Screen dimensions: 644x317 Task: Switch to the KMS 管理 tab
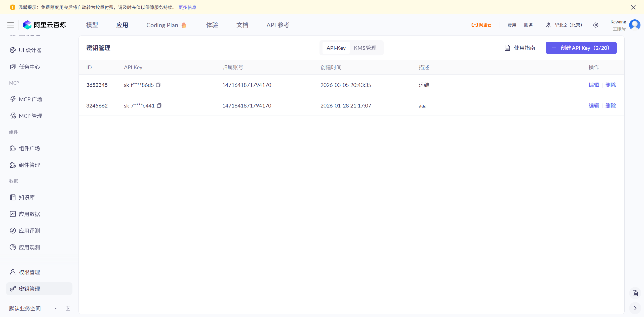pos(365,48)
